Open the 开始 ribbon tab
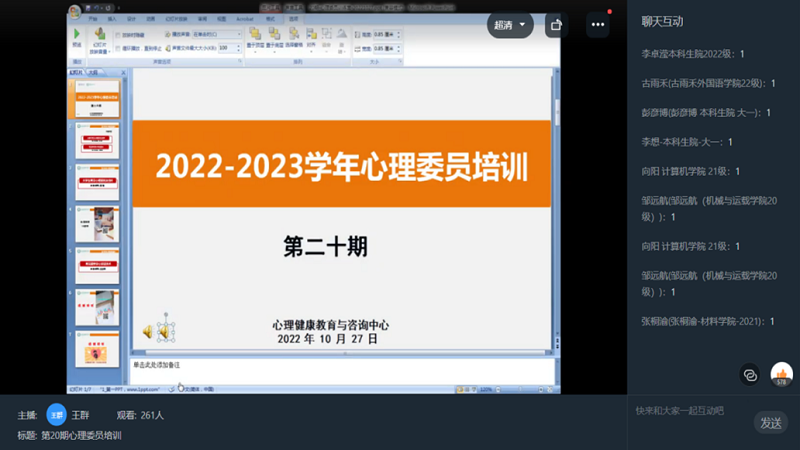Screen dimensions: 800x450 coord(93,19)
